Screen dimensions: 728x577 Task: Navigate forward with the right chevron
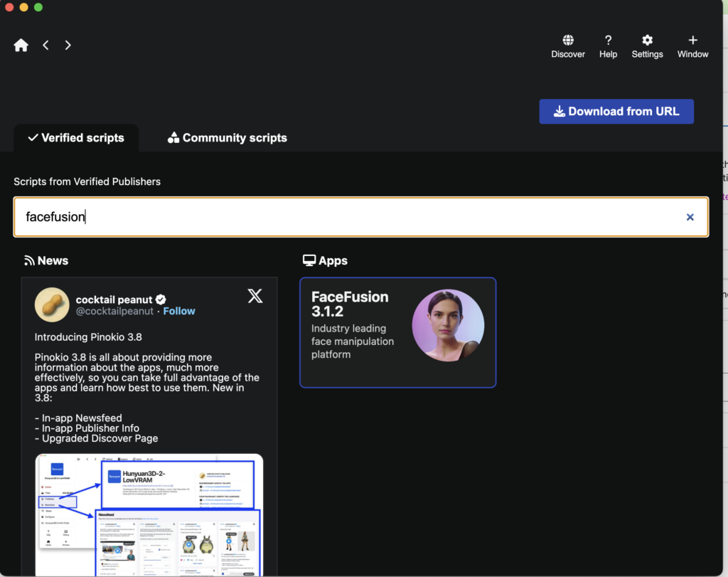coord(68,45)
